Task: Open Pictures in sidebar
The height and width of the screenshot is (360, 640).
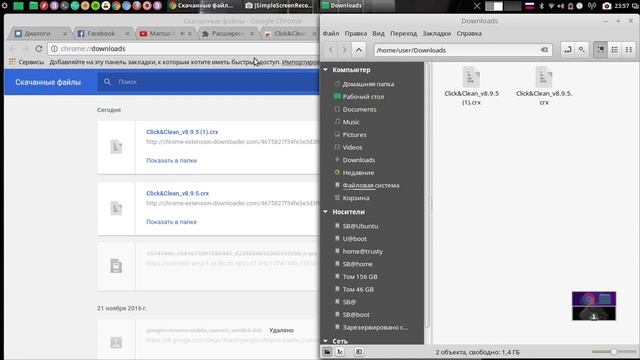Action: coord(354,135)
